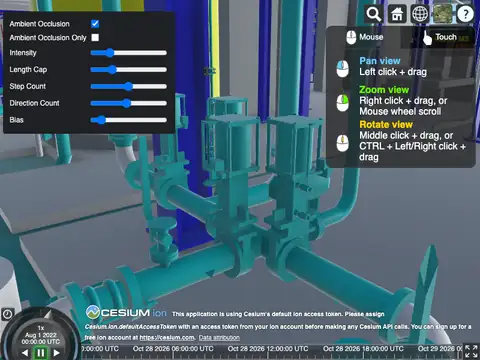Adjust the Step Count slider
The image size is (480, 360).
pos(129,86)
